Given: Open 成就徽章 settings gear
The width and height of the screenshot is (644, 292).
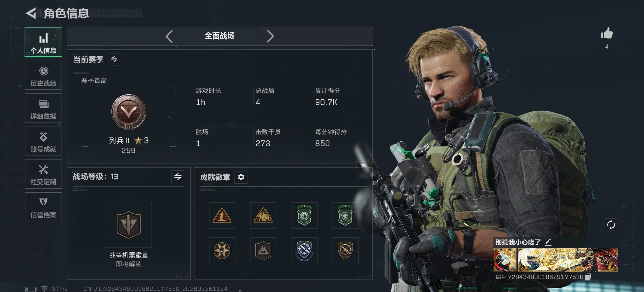Looking at the screenshot, I should point(241,177).
